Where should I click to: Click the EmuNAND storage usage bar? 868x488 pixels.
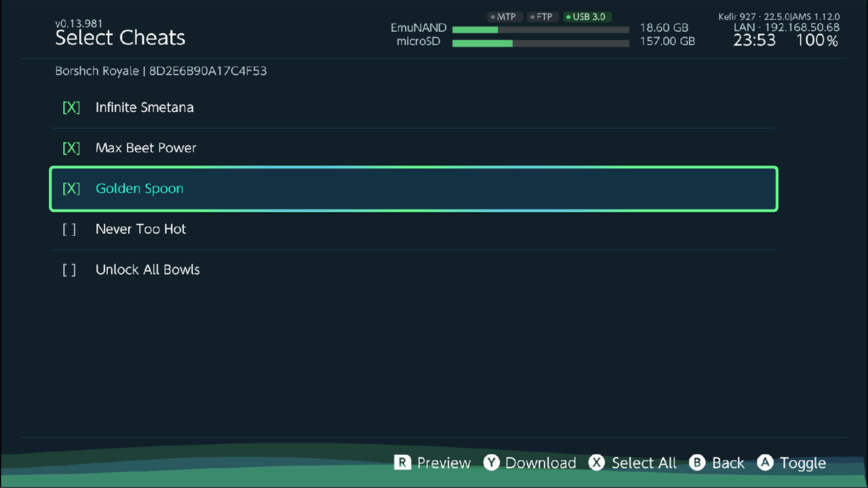540,30
